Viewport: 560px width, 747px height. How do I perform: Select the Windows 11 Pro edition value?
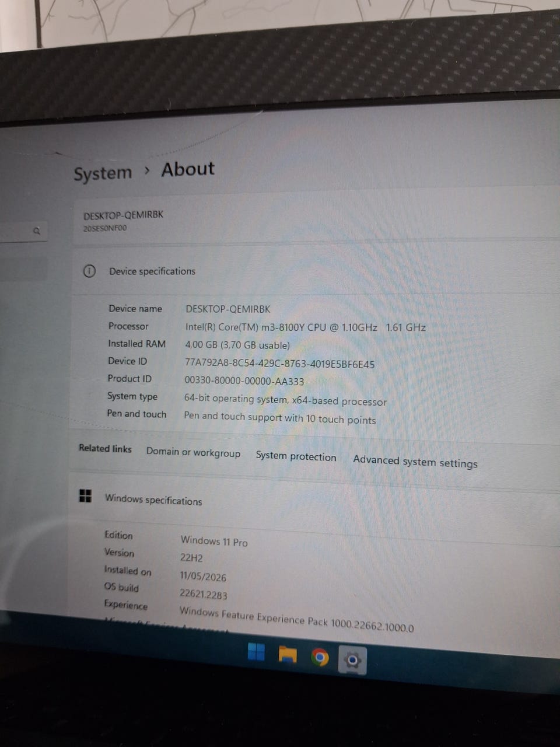[214, 541]
